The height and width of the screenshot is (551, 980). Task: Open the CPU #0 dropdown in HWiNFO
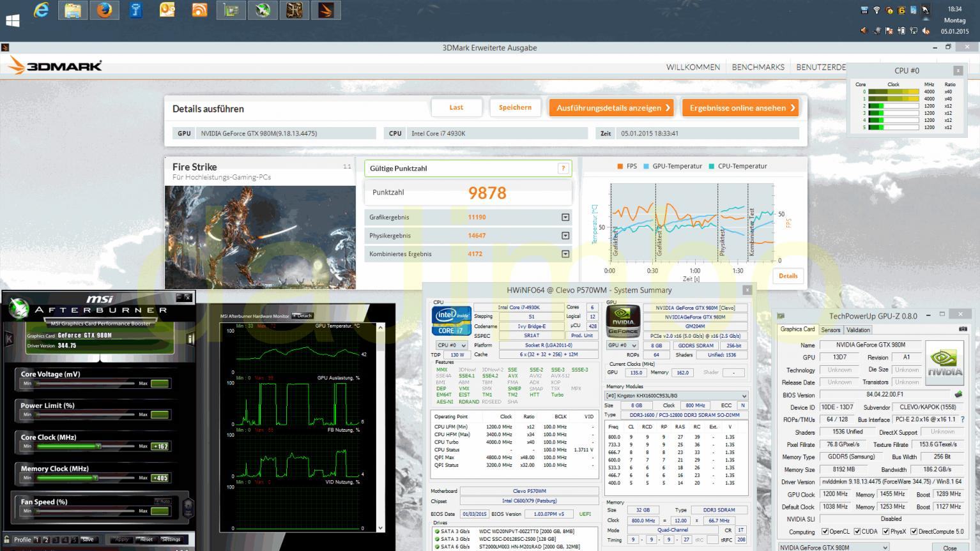451,345
